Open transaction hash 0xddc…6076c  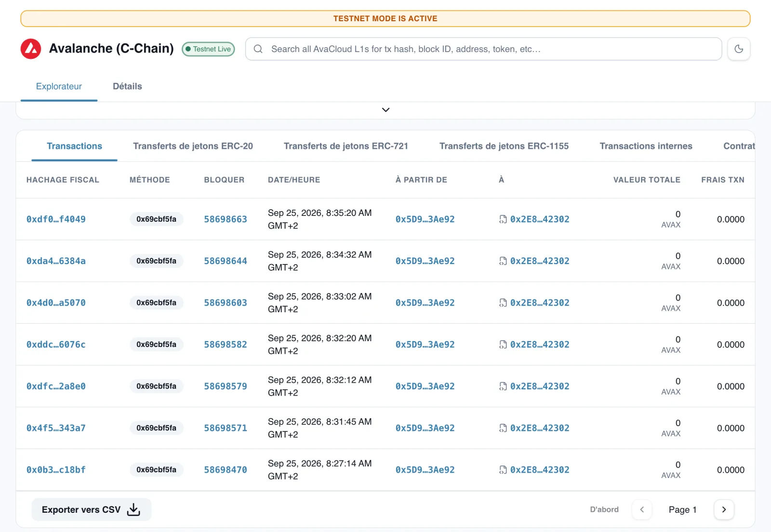[x=56, y=345]
